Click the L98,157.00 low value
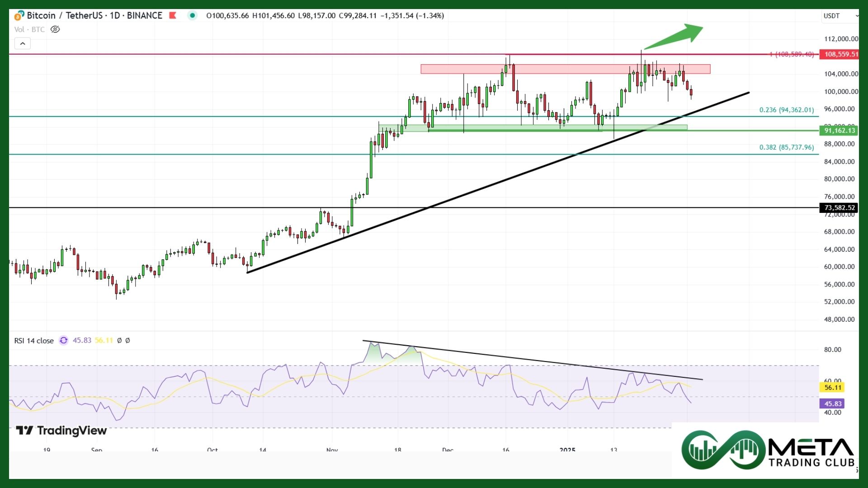This screenshot has height=488, width=868. (317, 15)
